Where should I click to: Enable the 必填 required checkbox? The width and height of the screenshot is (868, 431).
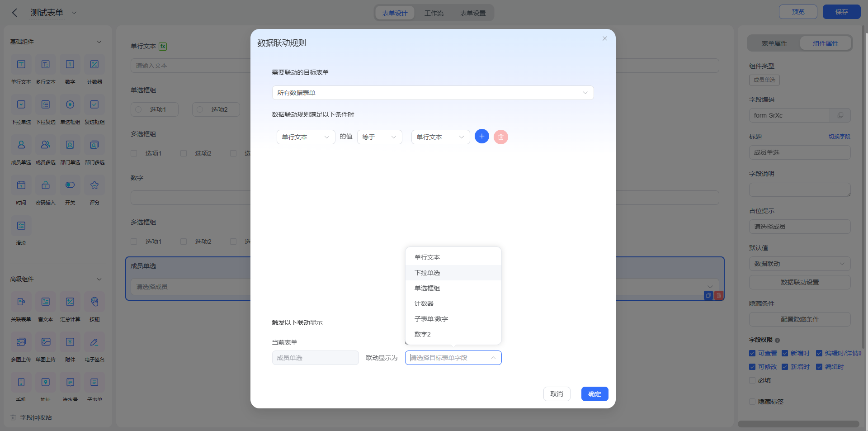tap(752, 380)
